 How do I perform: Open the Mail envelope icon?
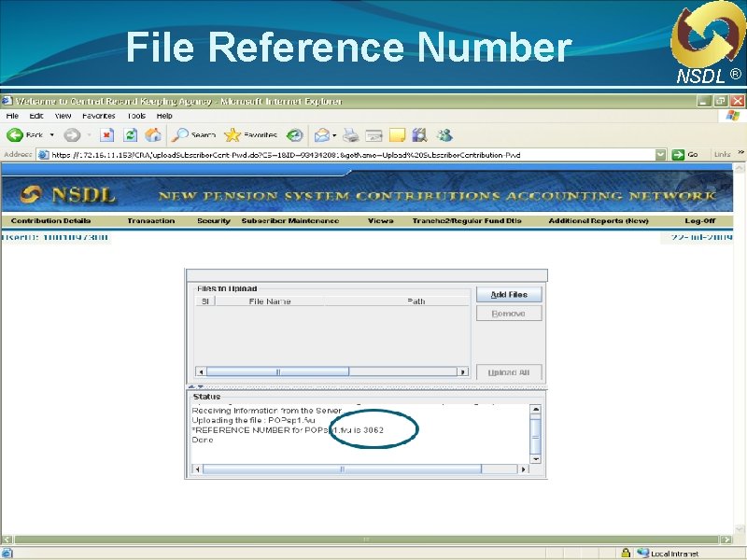pyautogui.click(x=322, y=135)
